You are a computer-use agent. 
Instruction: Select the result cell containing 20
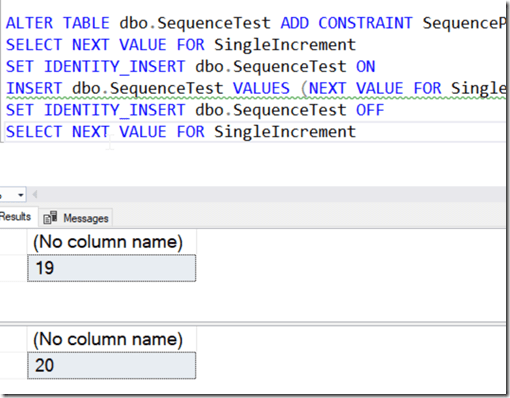111,365
